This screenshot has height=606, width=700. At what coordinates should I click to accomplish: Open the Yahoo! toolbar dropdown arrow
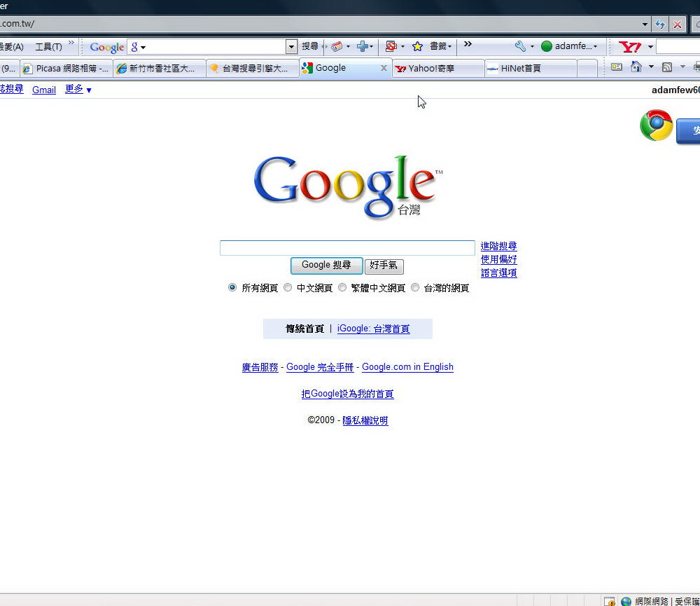coord(650,46)
